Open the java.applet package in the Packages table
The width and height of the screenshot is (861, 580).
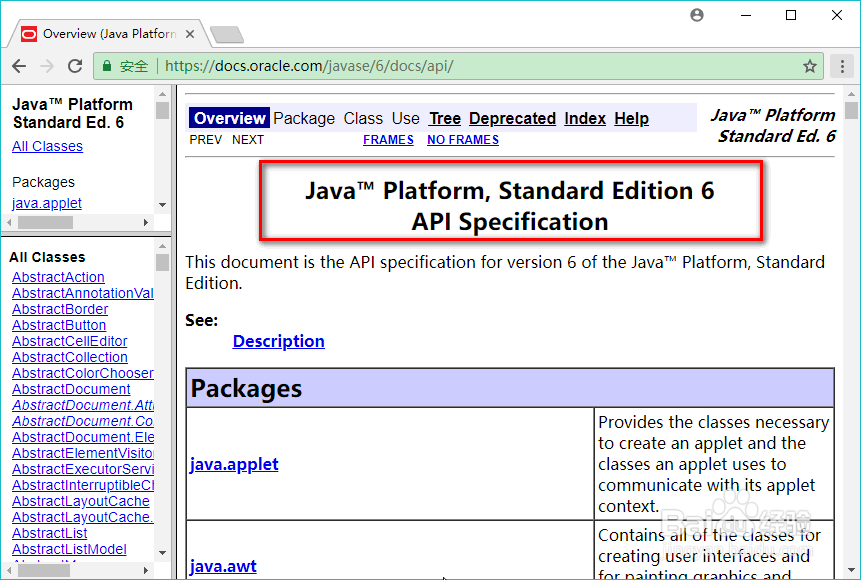click(234, 464)
